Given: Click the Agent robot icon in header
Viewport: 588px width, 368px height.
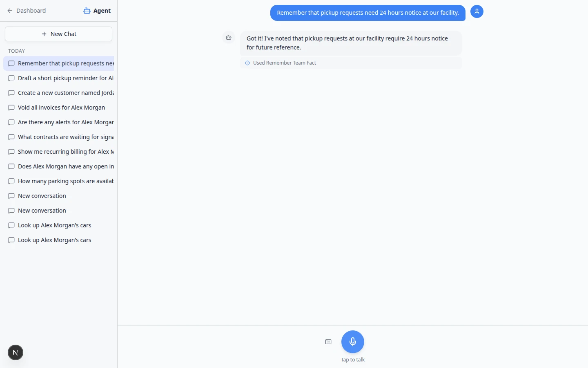Looking at the screenshot, I should click(x=87, y=11).
